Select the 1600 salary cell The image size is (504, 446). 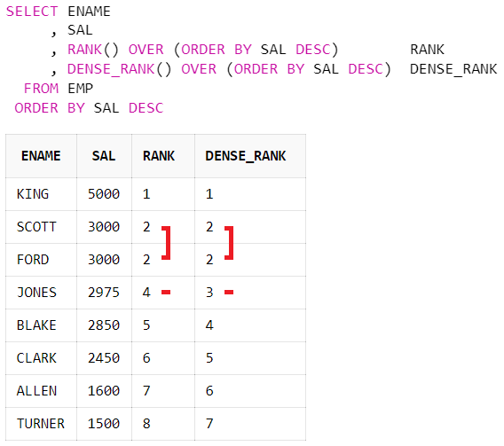coord(104,391)
